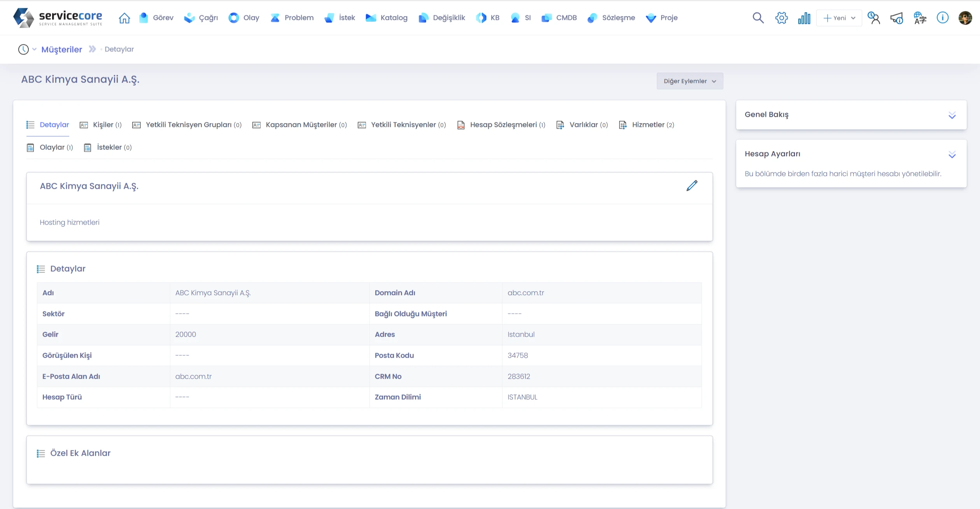Open the Proje module
This screenshot has width=980, height=509.
click(x=661, y=18)
